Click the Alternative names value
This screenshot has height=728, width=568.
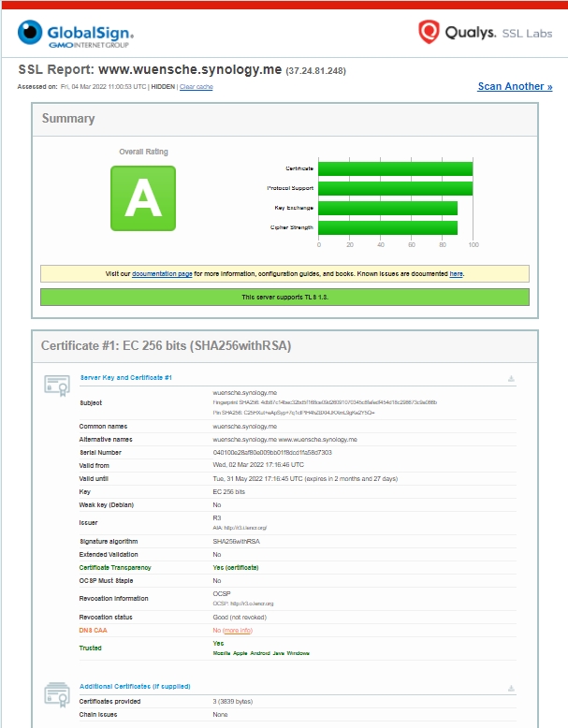click(284, 439)
